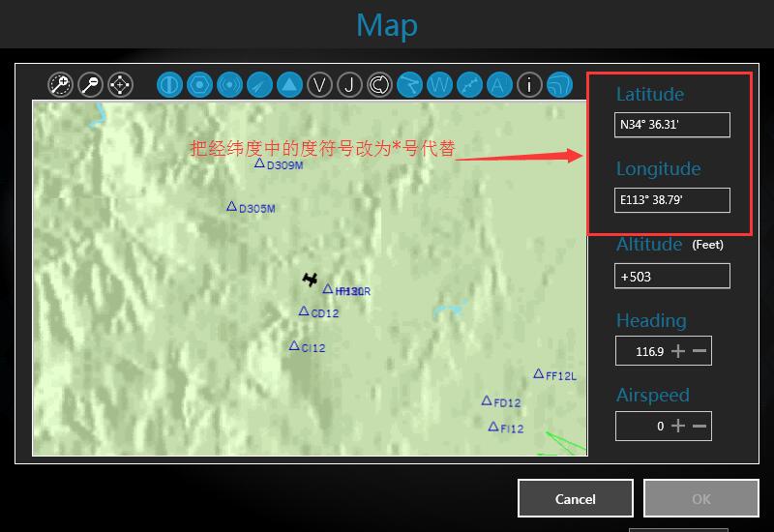
Task: Center the map on the aircraft
Action: [x=120, y=85]
